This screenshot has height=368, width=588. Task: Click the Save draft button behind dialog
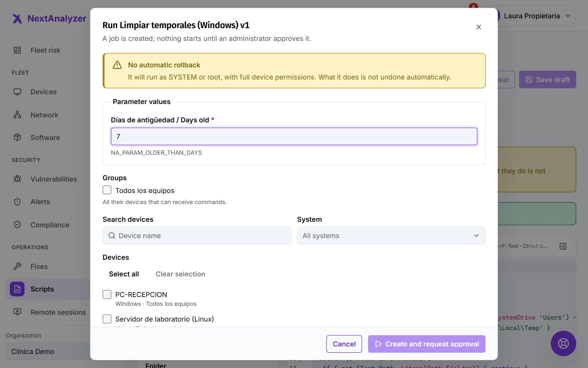[x=547, y=79]
